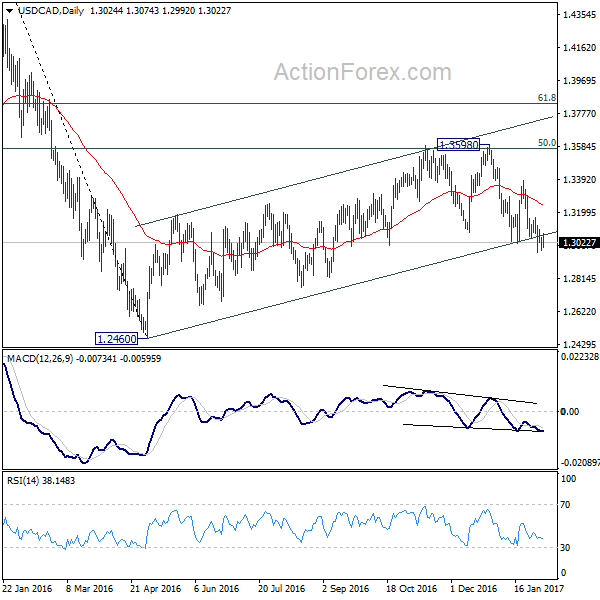Click the USDCAD,Daily chart title
This screenshot has width=600, height=600.
click(x=51, y=11)
